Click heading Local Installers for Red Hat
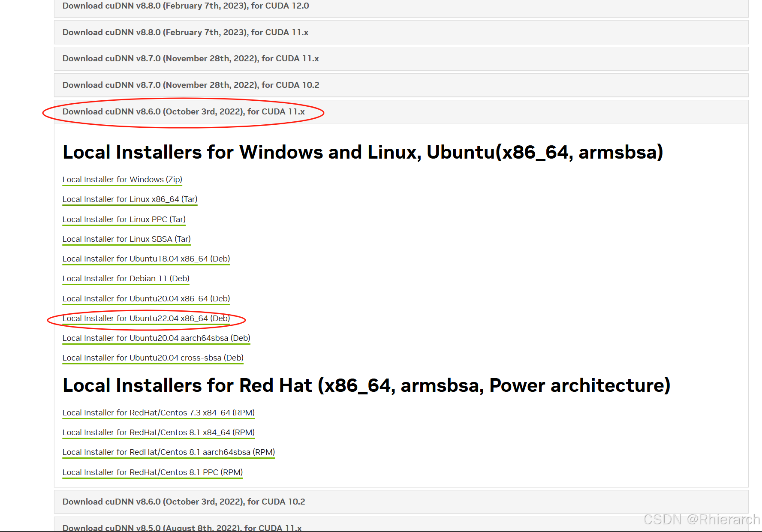762x532 pixels. pos(367,385)
